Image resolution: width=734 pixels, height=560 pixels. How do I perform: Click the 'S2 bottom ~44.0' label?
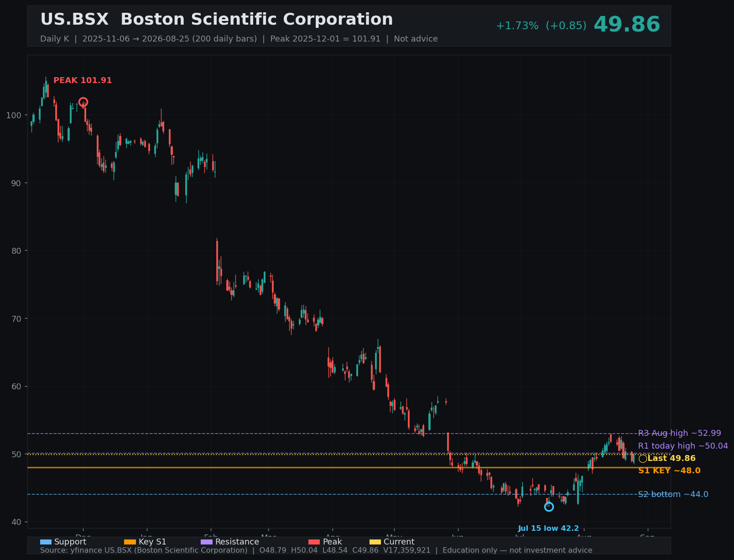[x=673, y=494]
